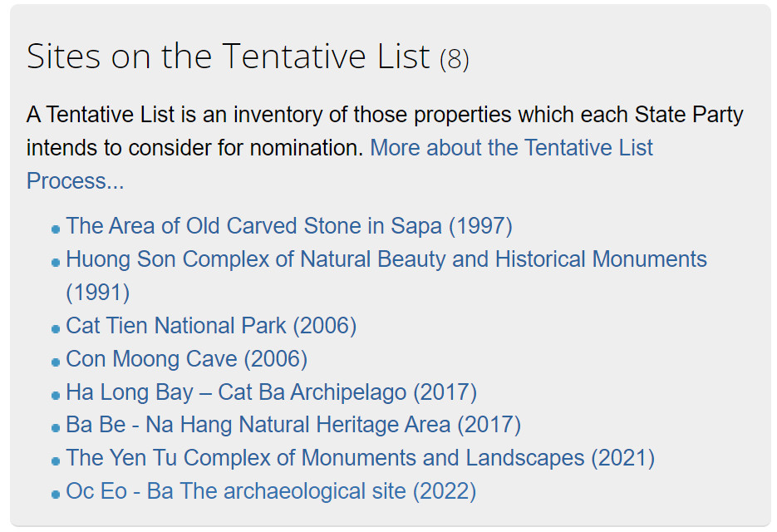Open the Cat Tien National Park link

click(x=211, y=326)
